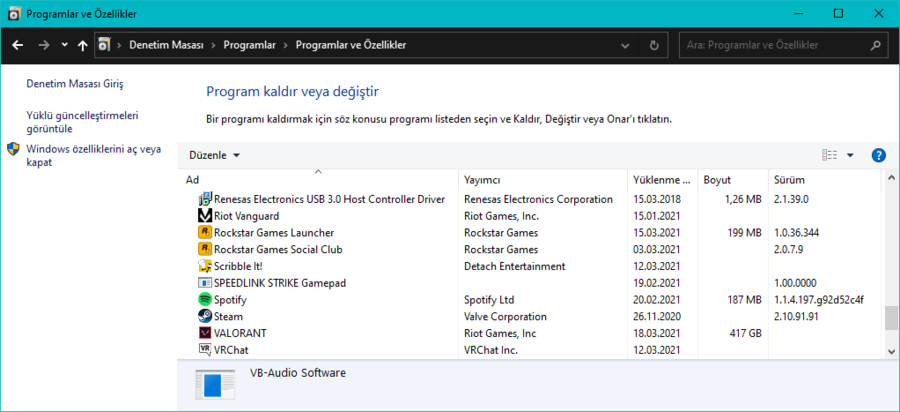Viewport: 900px width, 412px height.
Task: Click the VALORANT program icon
Action: click(205, 333)
